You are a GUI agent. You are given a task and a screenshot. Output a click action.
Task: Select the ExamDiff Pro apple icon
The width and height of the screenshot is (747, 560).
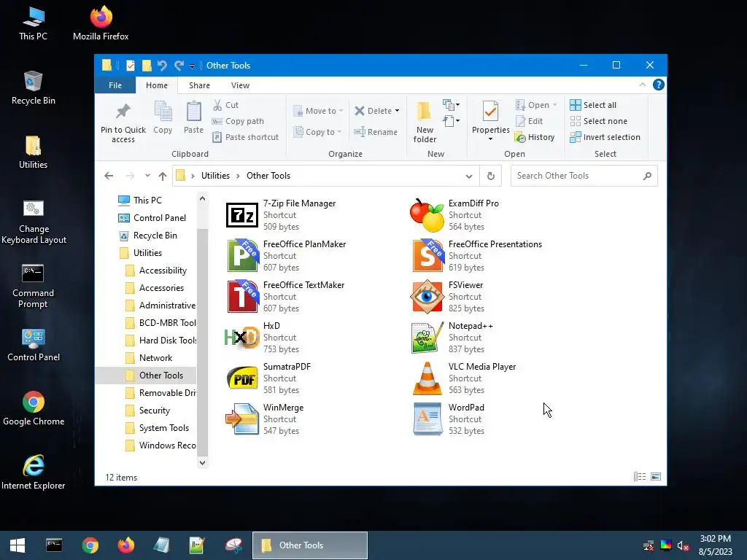[x=427, y=215]
